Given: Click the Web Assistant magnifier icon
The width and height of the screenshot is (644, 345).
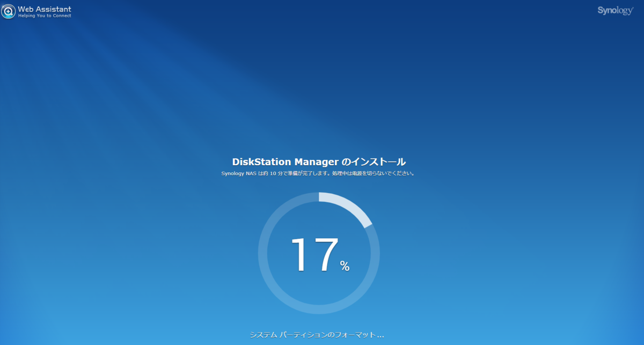Looking at the screenshot, I should 8,11.
